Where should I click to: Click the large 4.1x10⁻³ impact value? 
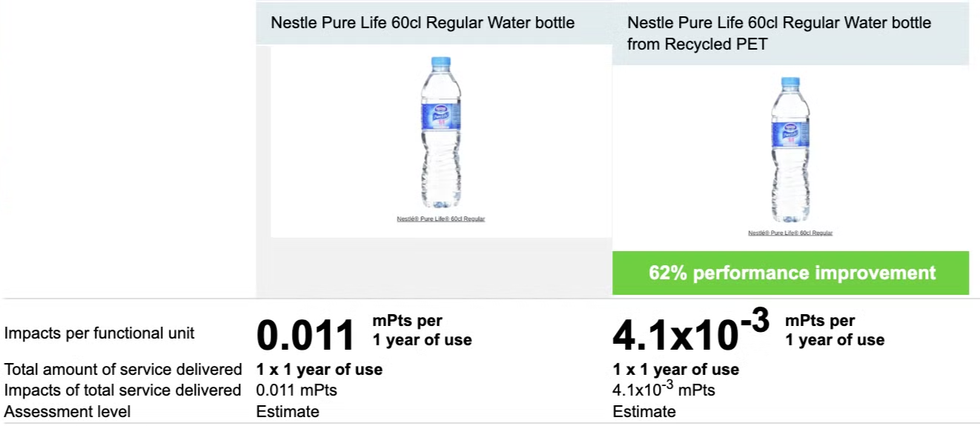[x=690, y=333]
